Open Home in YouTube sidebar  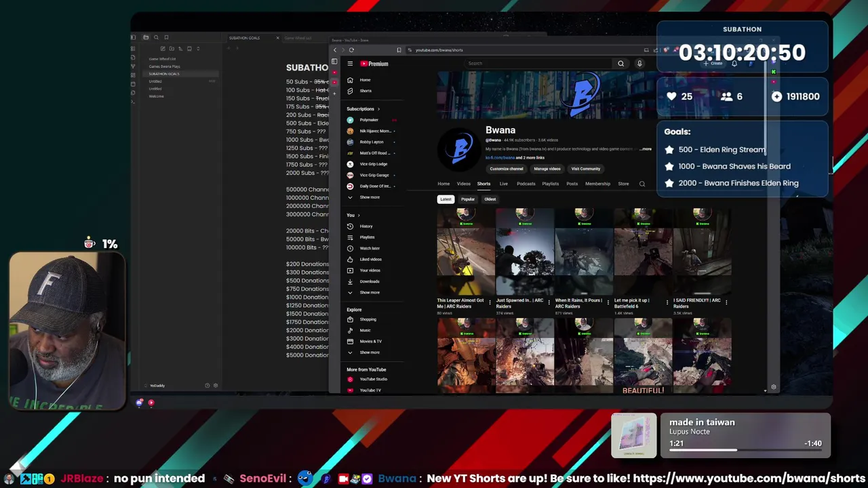point(365,80)
